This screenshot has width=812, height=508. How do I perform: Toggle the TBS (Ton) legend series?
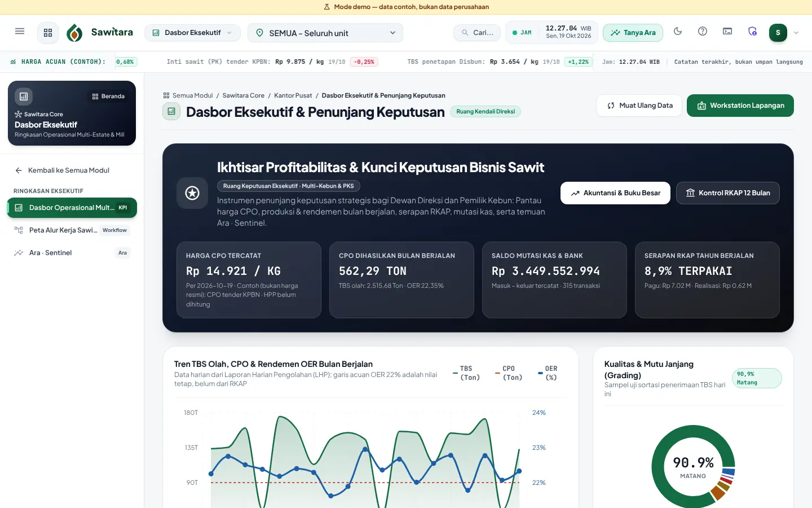[466, 373]
